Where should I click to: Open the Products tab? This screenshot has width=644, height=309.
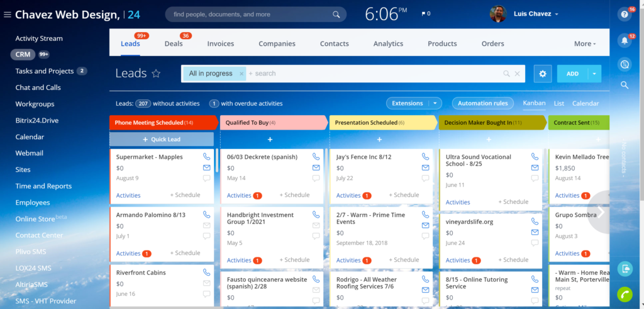pyautogui.click(x=442, y=43)
